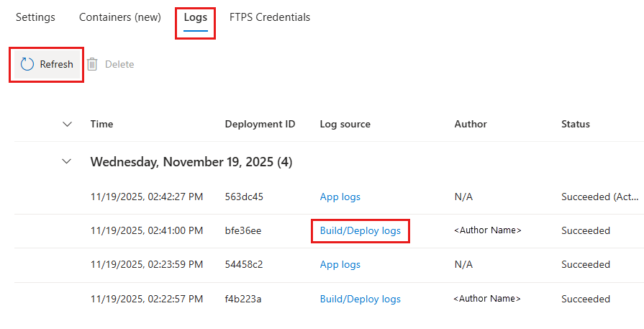View App logs for deployment 54458c2
644x329 pixels.
tap(340, 264)
